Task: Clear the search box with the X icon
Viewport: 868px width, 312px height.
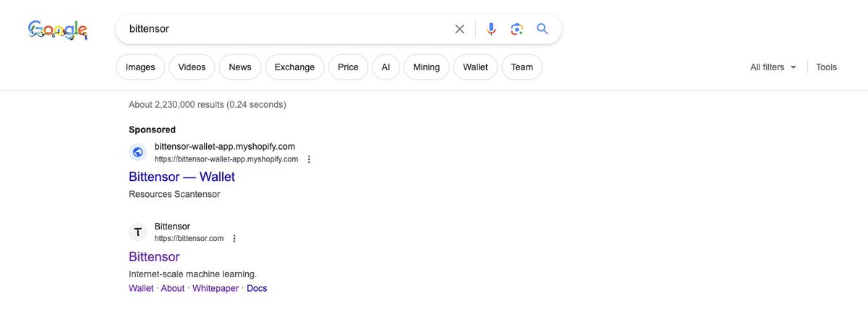Action: tap(459, 29)
